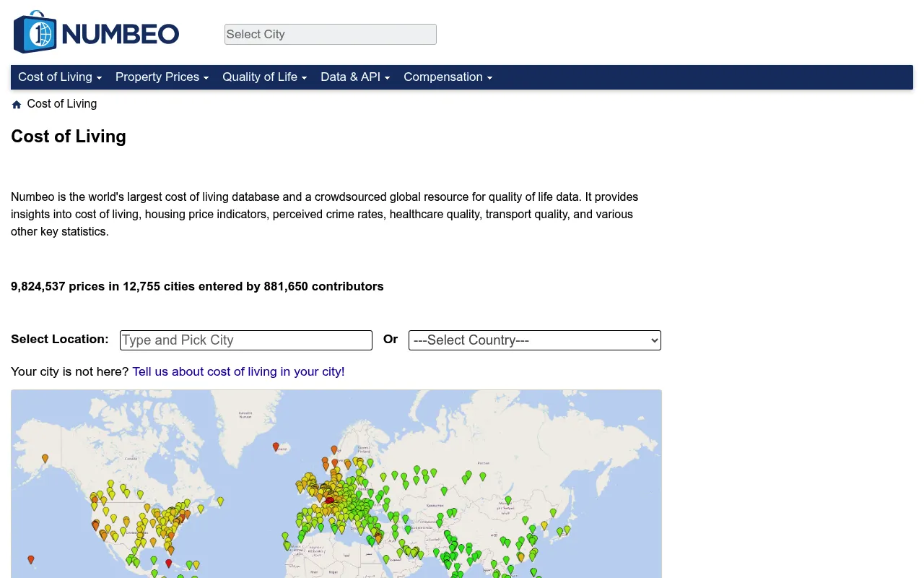The height and width of the screenshot is (578, 924).
Task: Click the 'Your city is not here?' text
Action: point(70,371)
